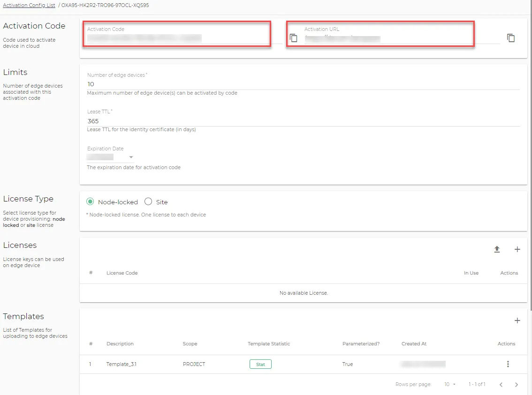Click the breadcrumb code OXA95-HK2R2-TRO96-97OCL-XQS95
Screen dimensions: 532x395
(x=105, y=6)
